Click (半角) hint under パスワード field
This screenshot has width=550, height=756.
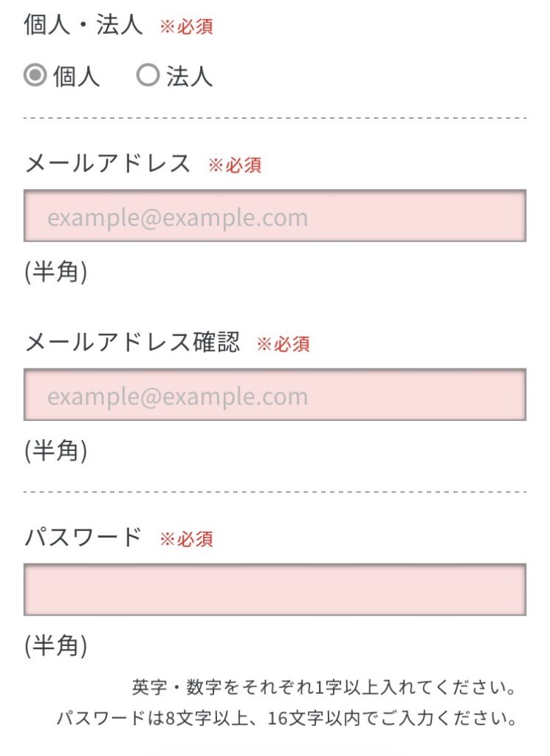click(56, 645)
